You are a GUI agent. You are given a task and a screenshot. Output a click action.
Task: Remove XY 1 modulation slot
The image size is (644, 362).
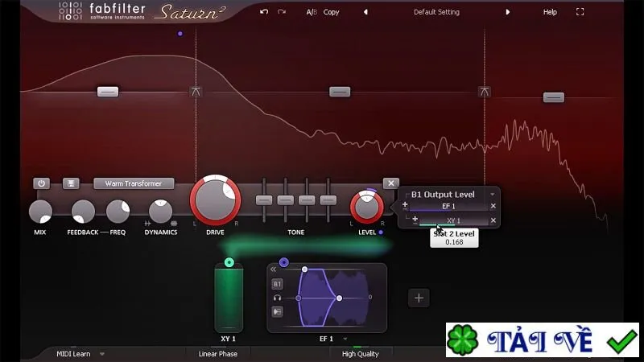coord(493,220)
